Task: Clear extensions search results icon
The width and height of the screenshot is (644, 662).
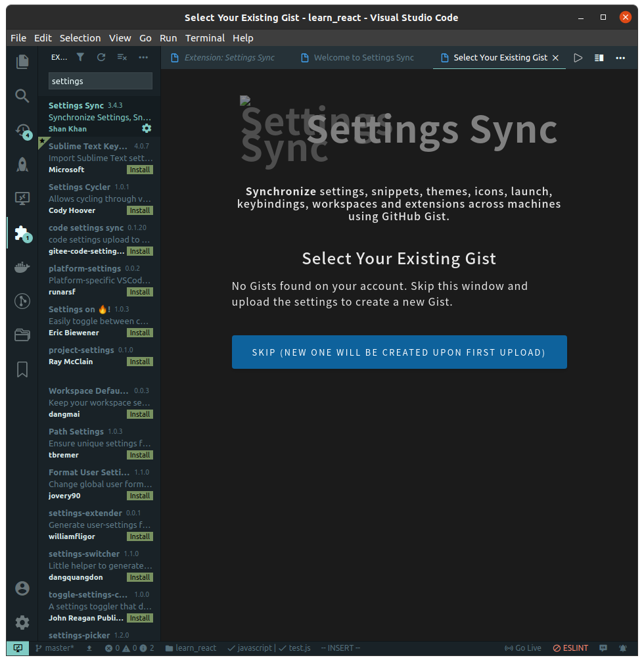Action: 122,57
